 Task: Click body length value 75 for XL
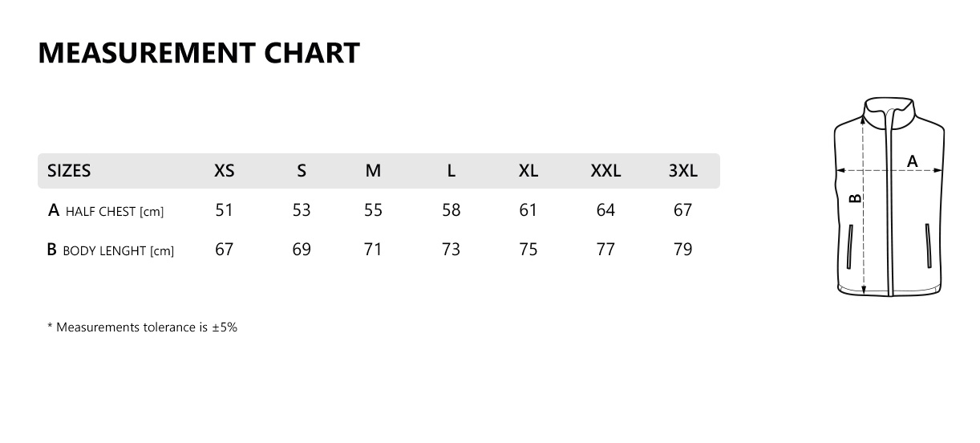point(528,250)
